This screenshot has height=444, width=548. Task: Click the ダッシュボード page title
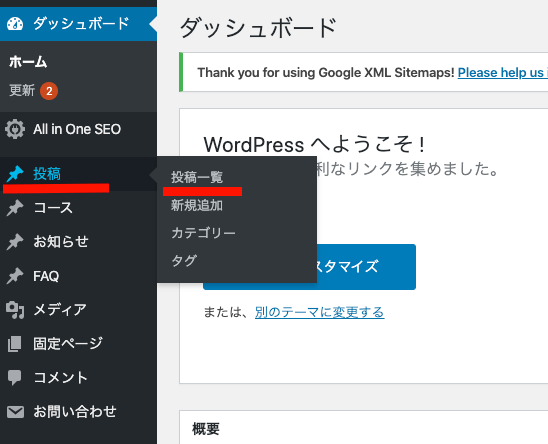pos(258,28)
